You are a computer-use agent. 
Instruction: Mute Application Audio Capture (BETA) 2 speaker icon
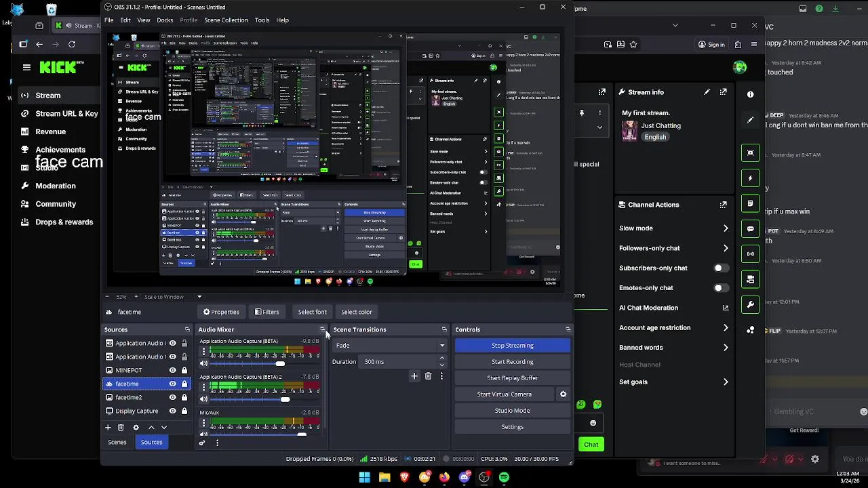click(x=203, y=399)
